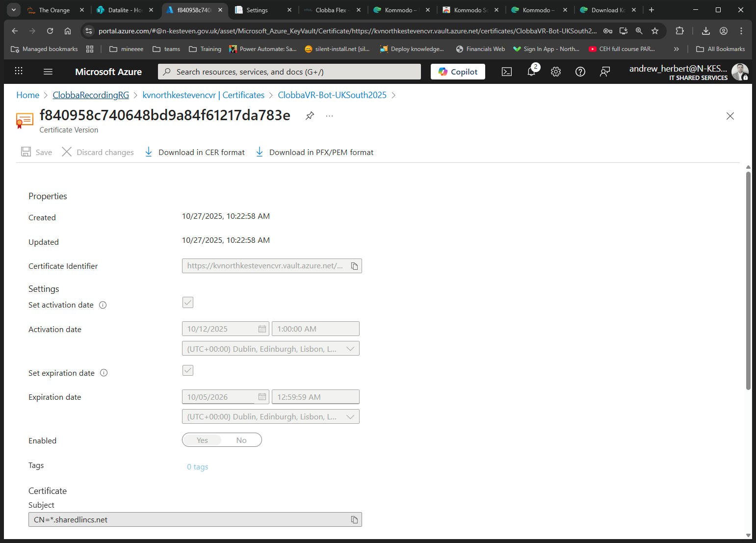Toggle the Set activation date checkbox
756x543 pixels.
click(188, 303)
